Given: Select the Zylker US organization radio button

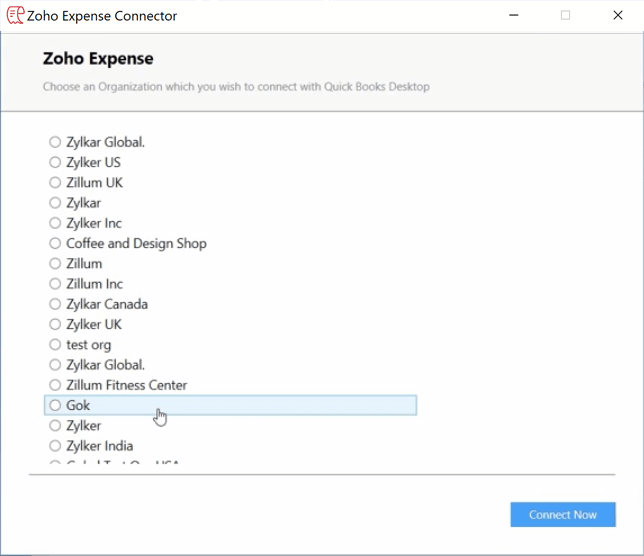Looking at the screenshot, I should pos(56,162).
